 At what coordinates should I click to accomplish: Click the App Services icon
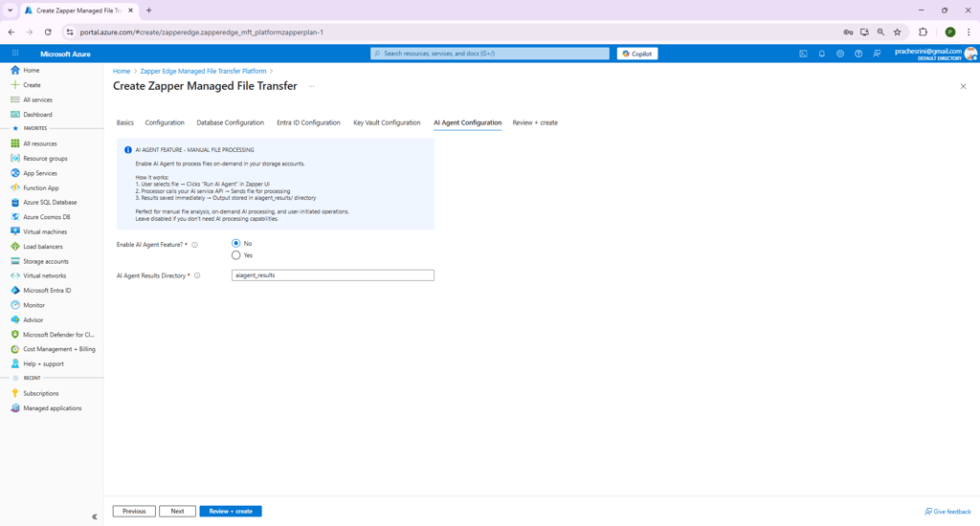coord(15,173)
